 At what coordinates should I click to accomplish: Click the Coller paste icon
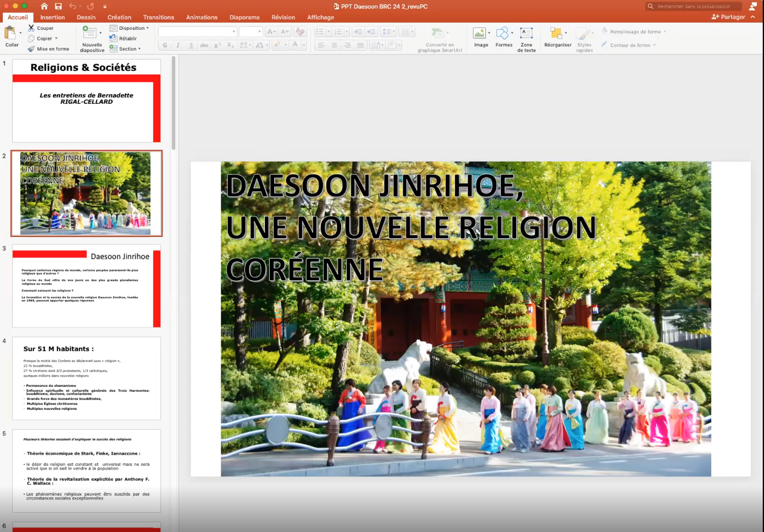pos(11,34)
